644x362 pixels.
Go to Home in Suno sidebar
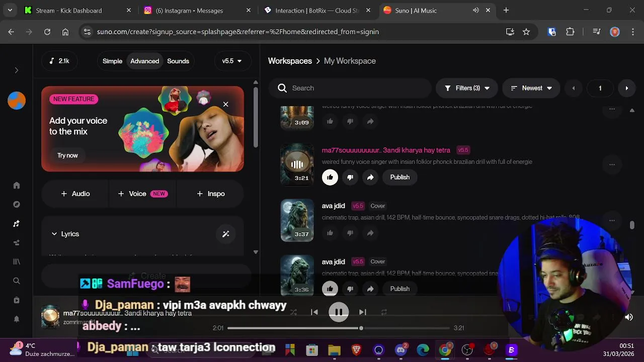[x=17, y=186]
